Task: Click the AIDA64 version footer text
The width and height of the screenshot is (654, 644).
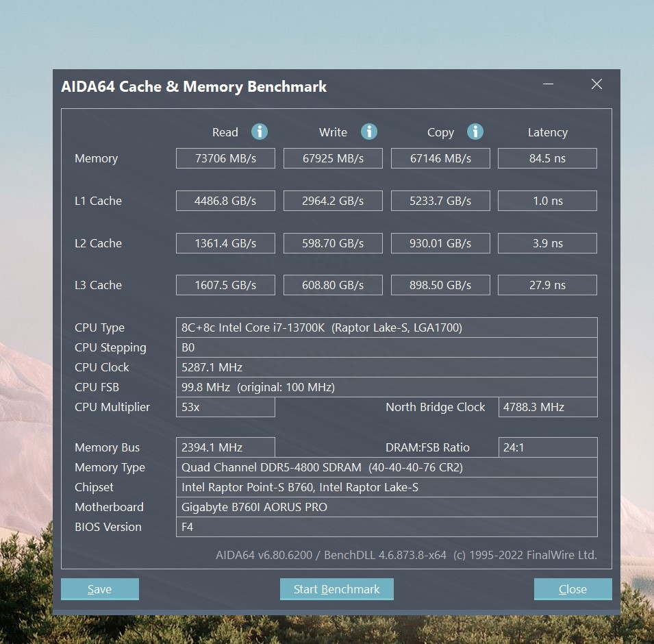Action: point(406,555)
